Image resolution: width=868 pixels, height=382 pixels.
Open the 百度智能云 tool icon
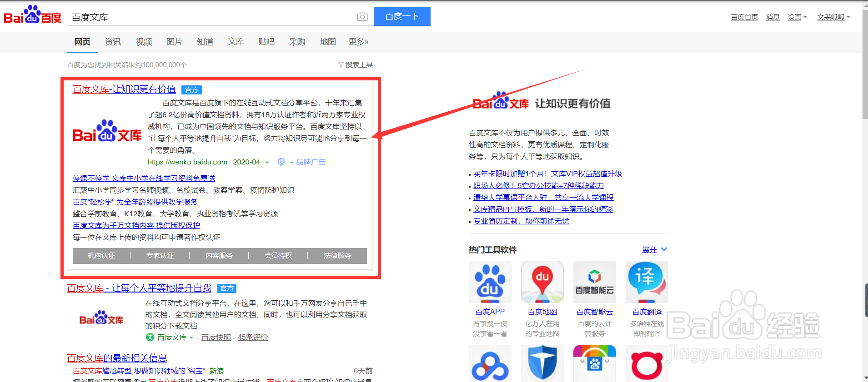(x=594, y=282)
